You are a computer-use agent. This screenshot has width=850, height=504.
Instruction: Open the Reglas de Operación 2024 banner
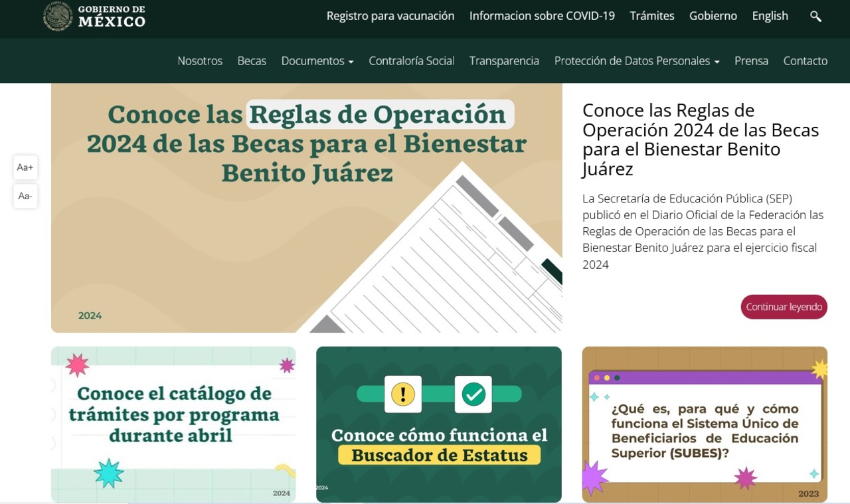(x=306, y=208)
